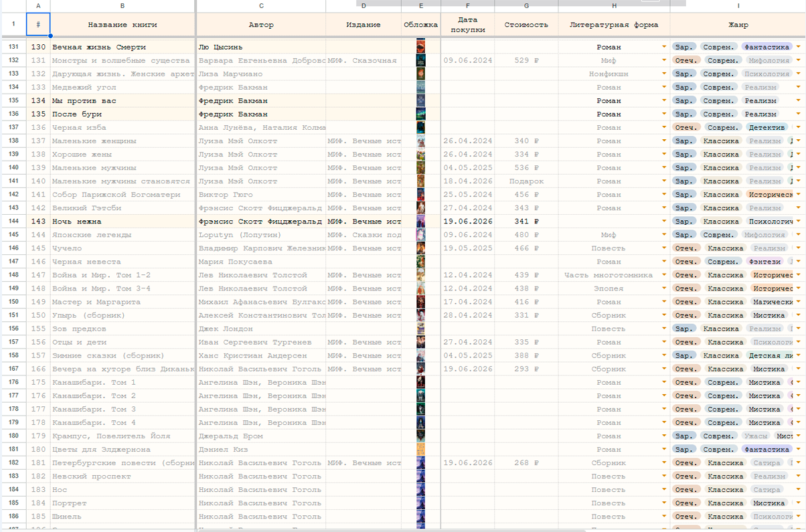The width and height of the screenshot is (806, 532).
Task: Select column I header letter
Action: [x=738, y=5]
